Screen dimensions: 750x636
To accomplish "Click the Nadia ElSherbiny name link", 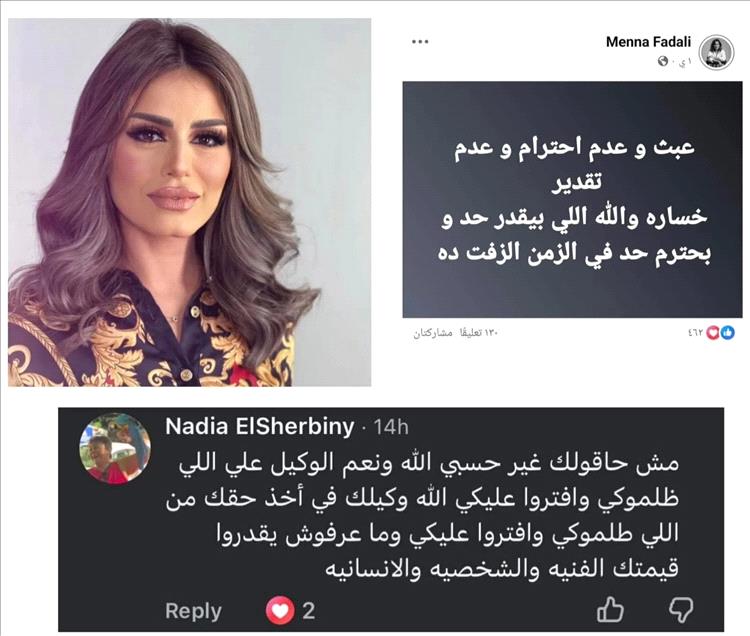I will (259, 426).
